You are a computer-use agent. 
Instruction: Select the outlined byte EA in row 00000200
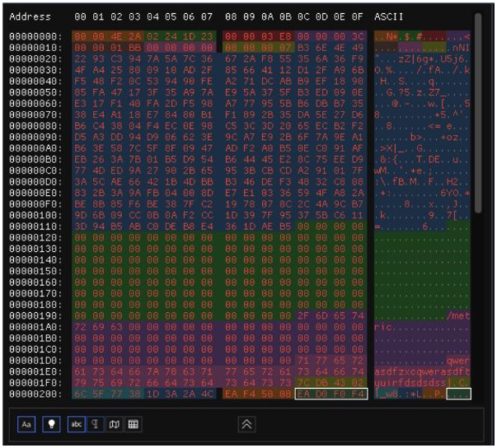tap(305, 394)
